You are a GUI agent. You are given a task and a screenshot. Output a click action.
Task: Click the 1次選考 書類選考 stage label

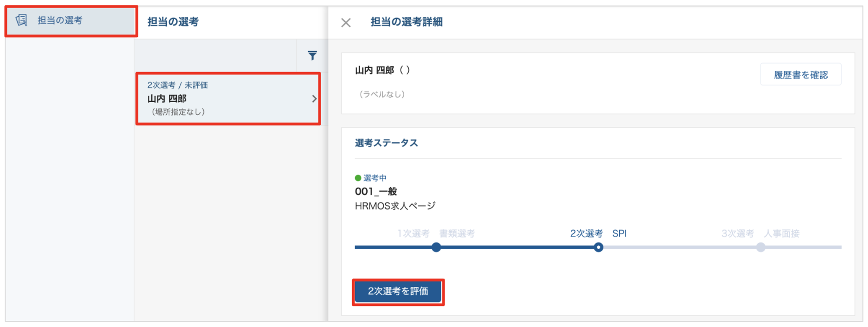(x=435, y=233)
